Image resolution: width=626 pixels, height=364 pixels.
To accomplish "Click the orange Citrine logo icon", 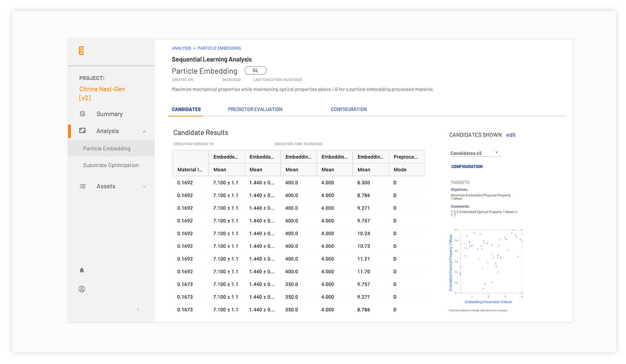I will pyautogui.click(x=81, y=50).
